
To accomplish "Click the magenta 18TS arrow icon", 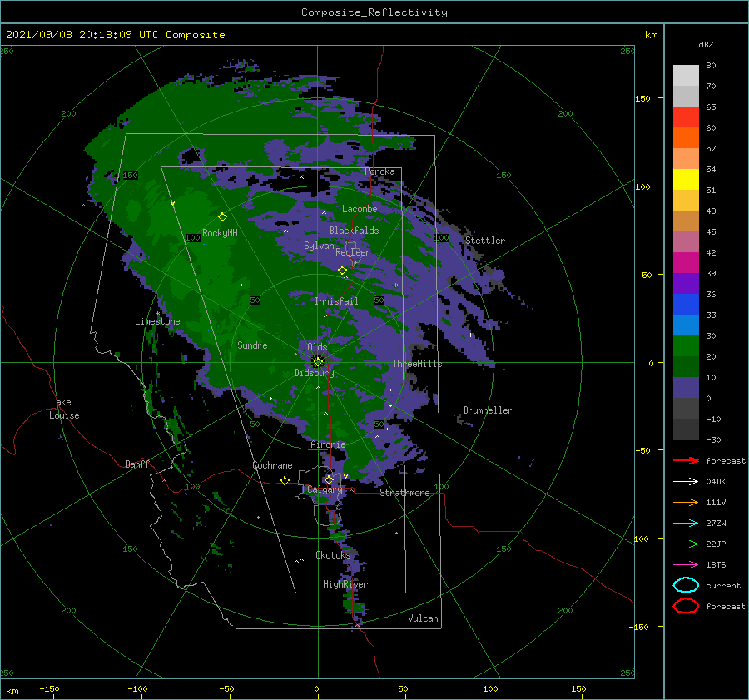I will pyautogui.click(x=686, y=565).
